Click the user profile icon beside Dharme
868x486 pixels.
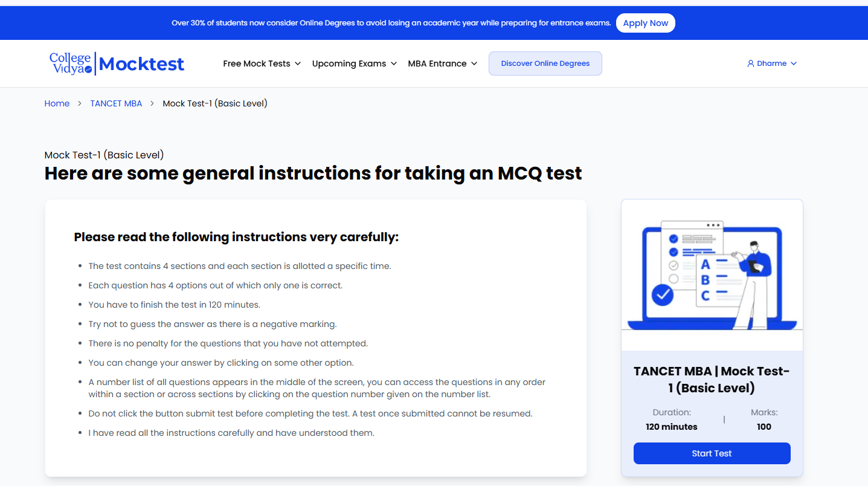(x=751, y=63)
